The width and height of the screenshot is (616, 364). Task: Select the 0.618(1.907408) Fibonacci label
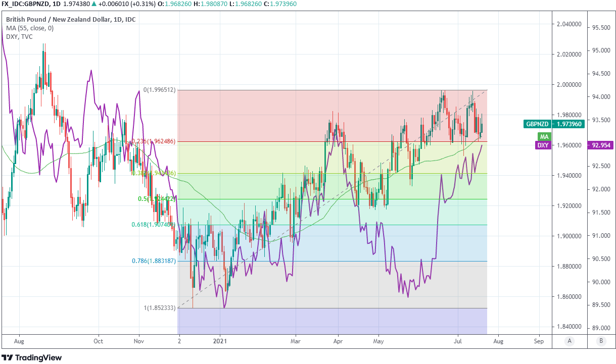[153, 225]
